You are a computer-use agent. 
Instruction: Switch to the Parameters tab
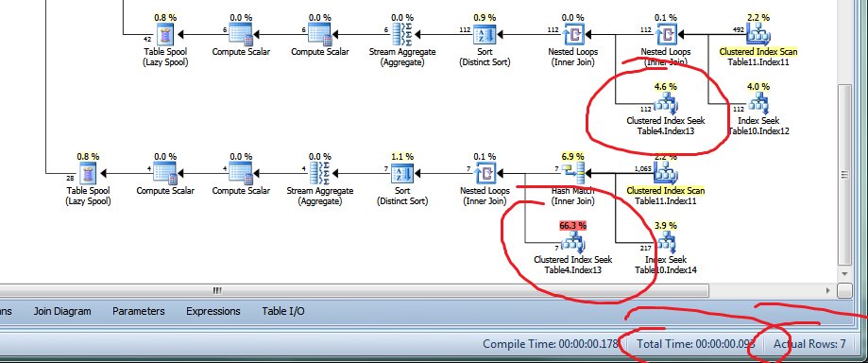pyautogui.click(x=139, y=311)
